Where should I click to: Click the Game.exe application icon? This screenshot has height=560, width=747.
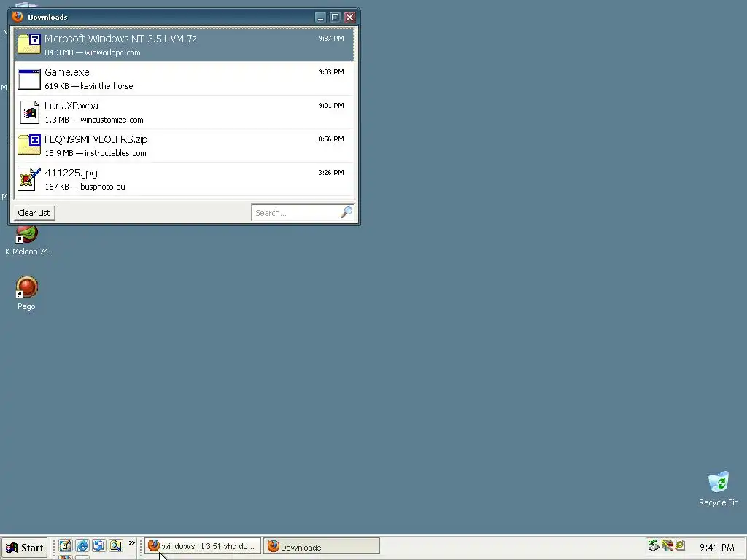click(29, 79)
